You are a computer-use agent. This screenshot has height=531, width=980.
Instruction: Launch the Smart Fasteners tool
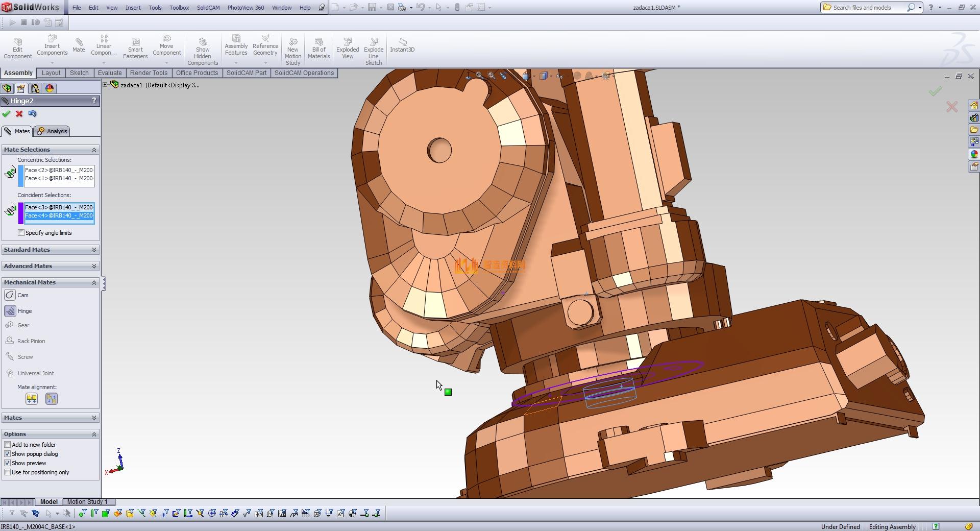click(135, 46)
